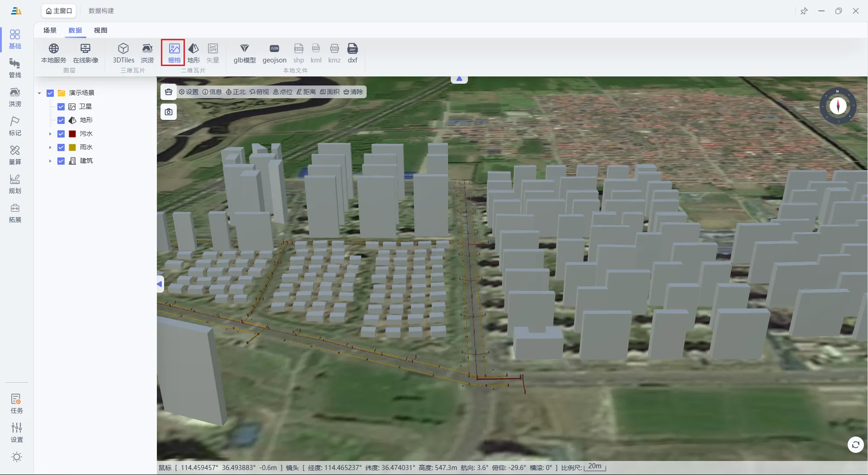
Task: Open the 管线 pipeline sidebar section
Action: tap(15, 68)
